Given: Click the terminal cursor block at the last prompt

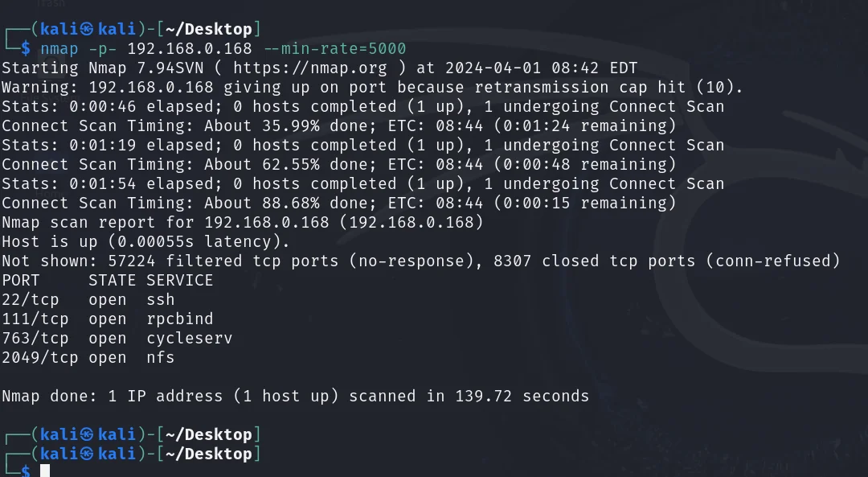Looking at the screenshot, I should (45, 471).
